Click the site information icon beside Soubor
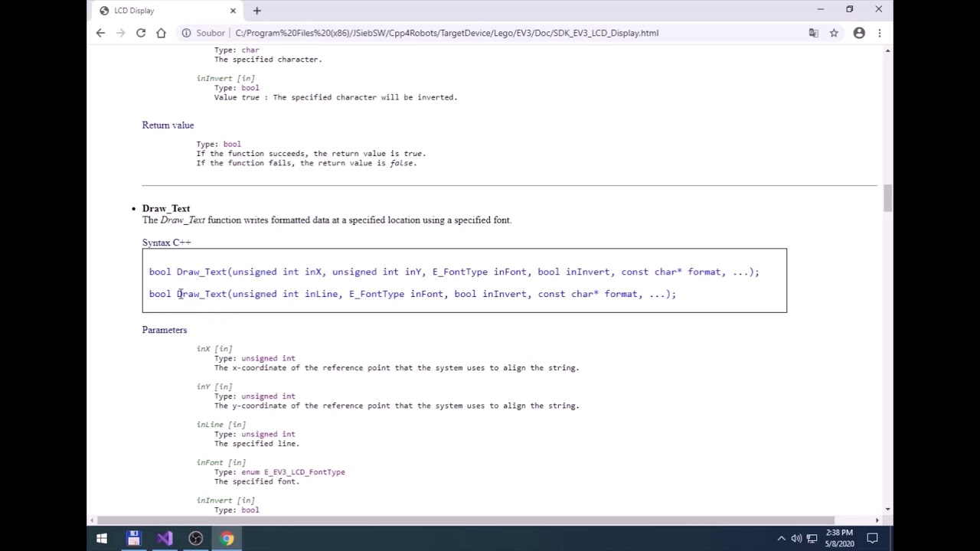Viewport: 980px width, 551px height. (x=186, y=33)
